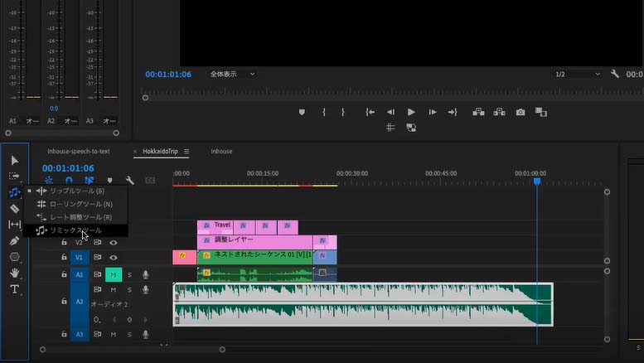Click the icon beside the safe margins button
Image resolution: width=644 pixels, height=363 pixels.
pyautogui.click(x=411, y=128)
